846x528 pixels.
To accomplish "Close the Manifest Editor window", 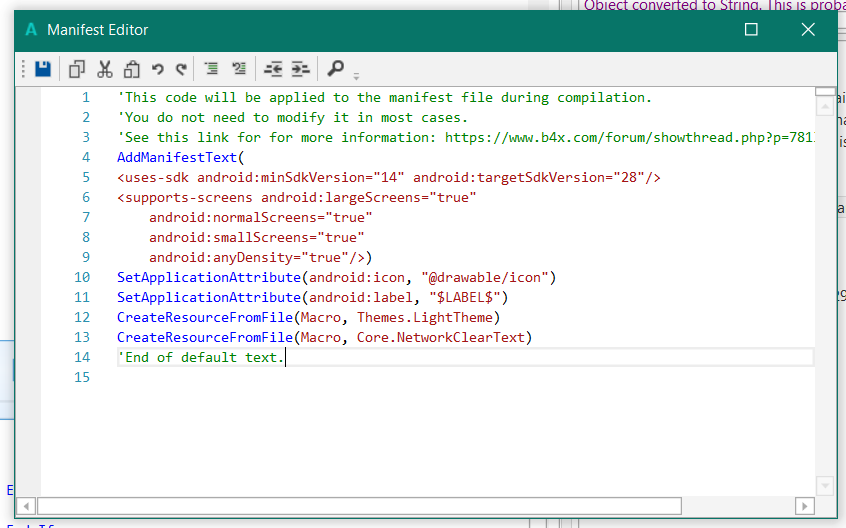I will (808, 29).
